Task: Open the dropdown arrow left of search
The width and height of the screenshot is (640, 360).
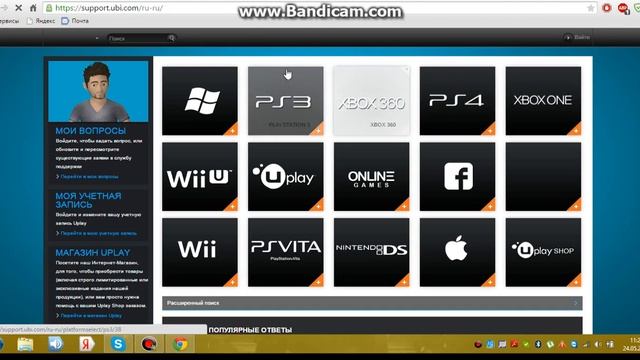Action: click(x=97, y=38)
